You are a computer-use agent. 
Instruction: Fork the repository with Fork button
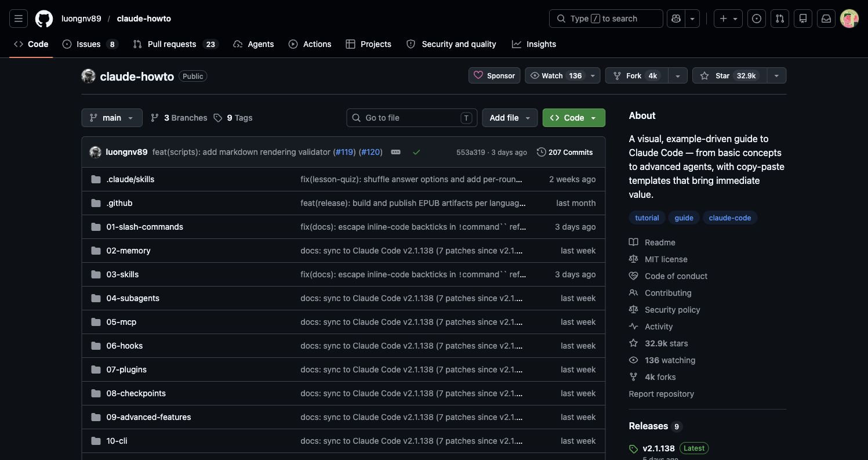click(x=637, y=76)
